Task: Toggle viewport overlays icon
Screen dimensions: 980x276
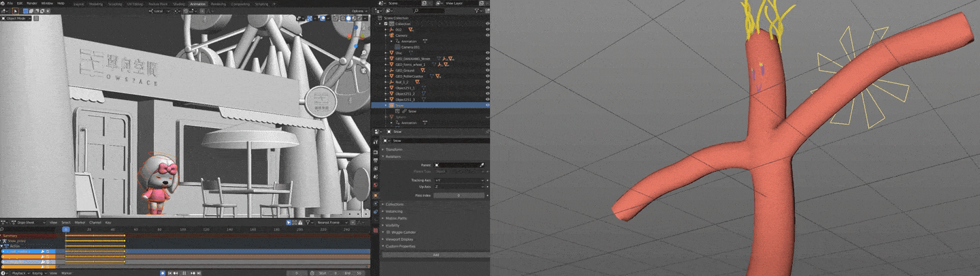Action: point(323,18)
